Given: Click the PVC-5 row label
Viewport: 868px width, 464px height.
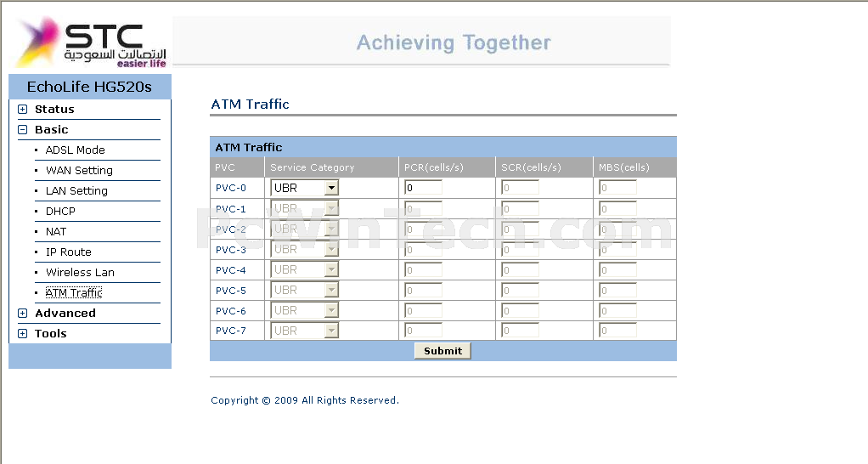Looking at the screenshot, I should (x=231, y=291).
